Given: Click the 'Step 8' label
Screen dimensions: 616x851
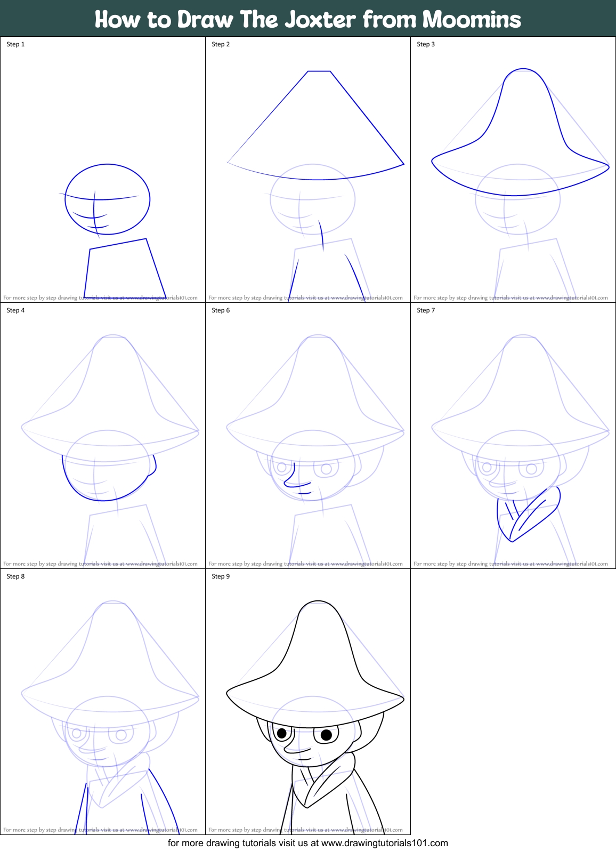Looking at the screenshot, I should (15, 576).
